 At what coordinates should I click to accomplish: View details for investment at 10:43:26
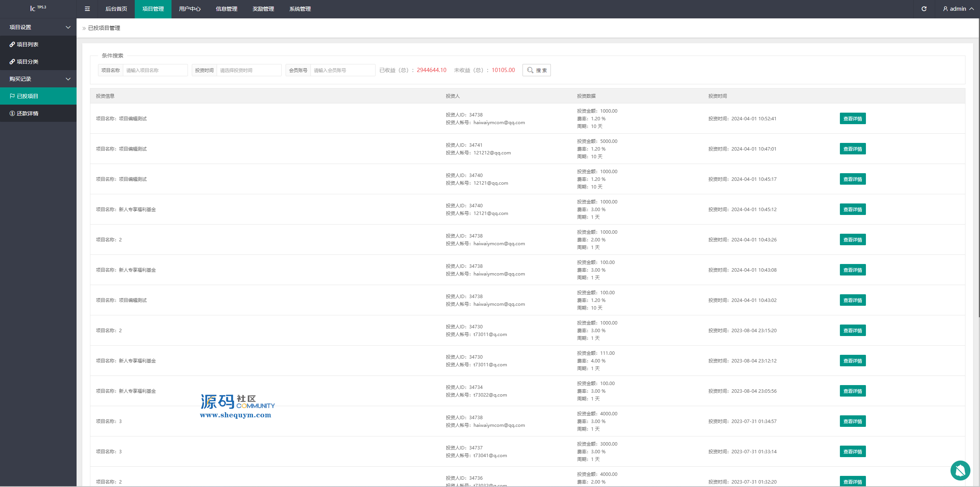click(853, 240)
